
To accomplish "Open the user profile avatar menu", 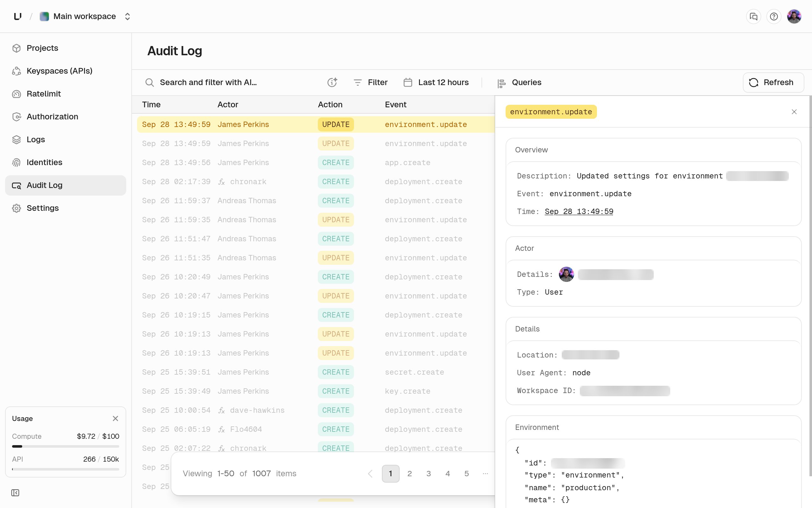I will click(x=794, y=16).
